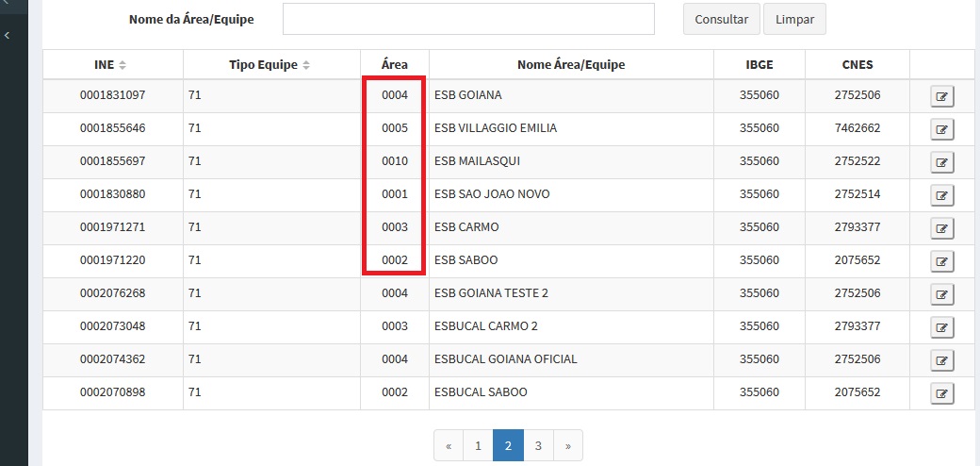Collapse the left sidebar with the chevron

pos(8,35)
